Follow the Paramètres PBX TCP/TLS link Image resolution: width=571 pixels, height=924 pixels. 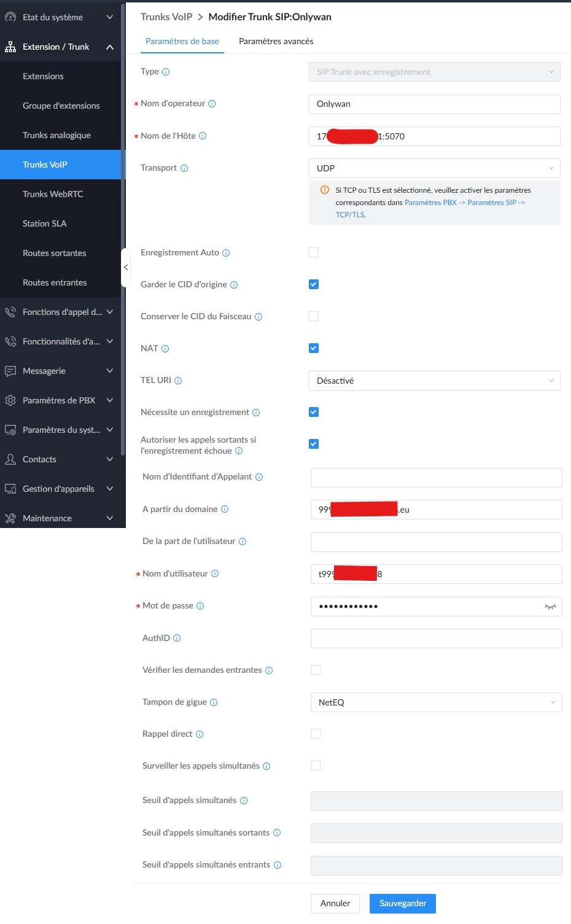(464, 203)
